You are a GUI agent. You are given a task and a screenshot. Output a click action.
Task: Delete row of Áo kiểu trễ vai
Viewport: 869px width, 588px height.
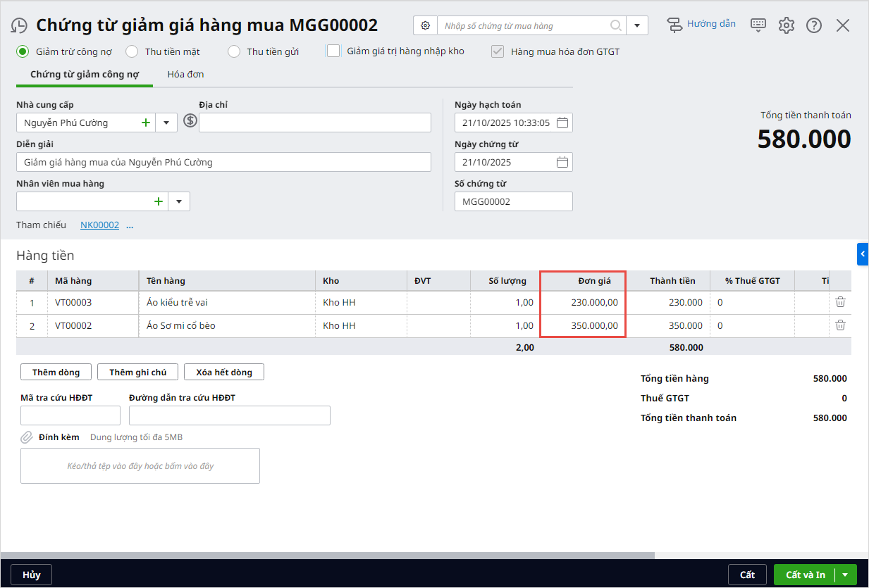pyautogui.click(x=840, y=302)
